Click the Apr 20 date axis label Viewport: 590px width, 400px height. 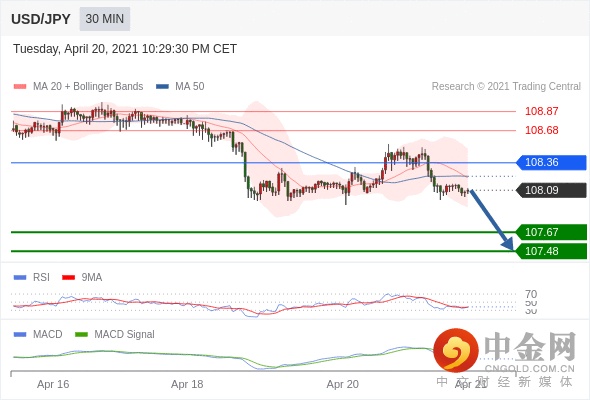pyautogui.click(x=342, y=385)
